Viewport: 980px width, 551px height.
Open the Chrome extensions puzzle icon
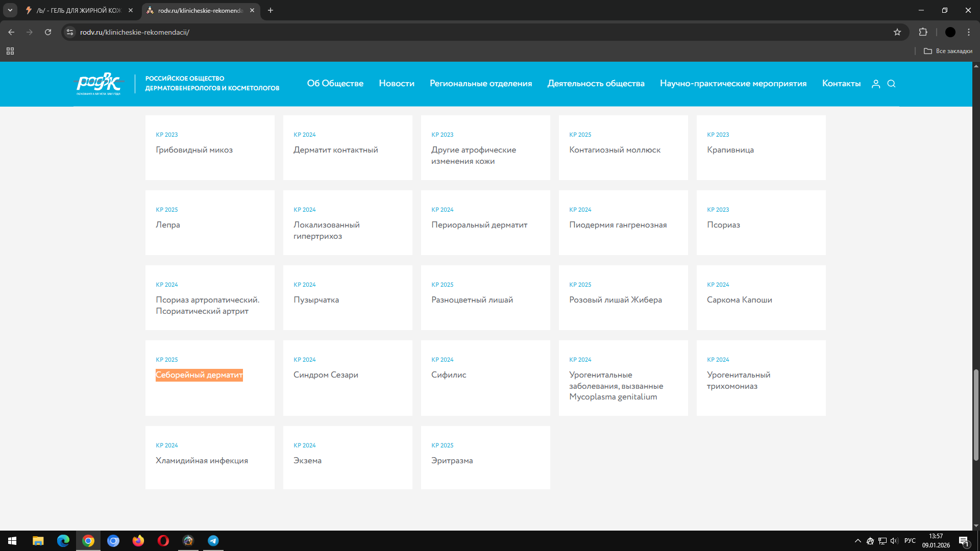click(923, 32)
